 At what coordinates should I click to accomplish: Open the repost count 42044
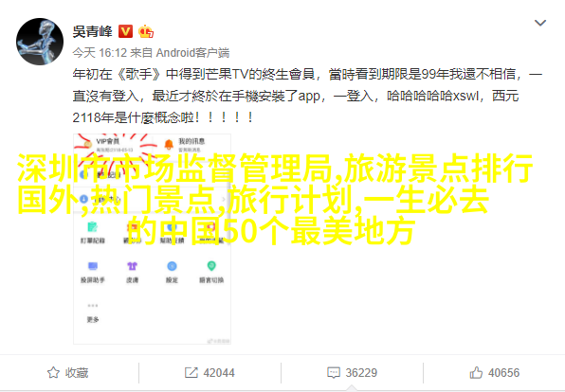(x=219, y=372)
